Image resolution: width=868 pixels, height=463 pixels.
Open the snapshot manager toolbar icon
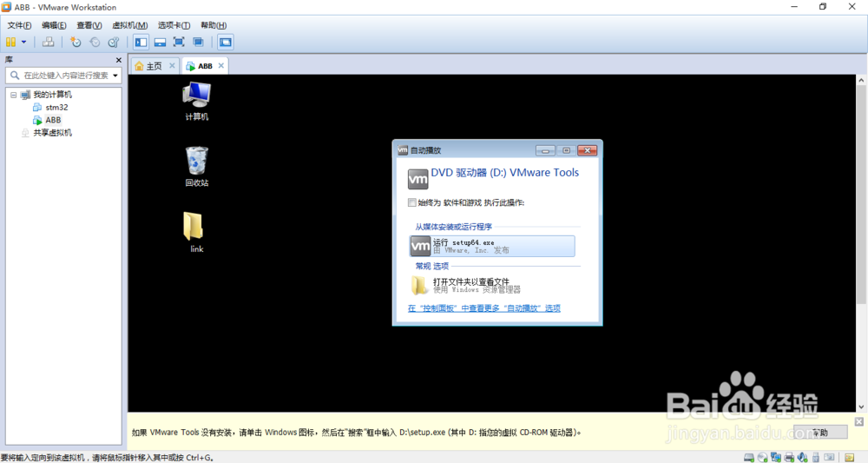click(114, 42)
